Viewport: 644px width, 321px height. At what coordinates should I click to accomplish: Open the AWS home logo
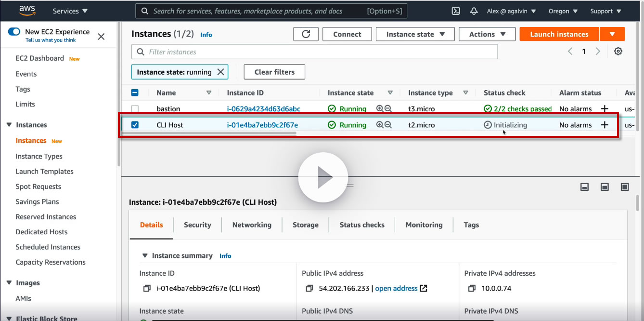(x=27, y=11)
